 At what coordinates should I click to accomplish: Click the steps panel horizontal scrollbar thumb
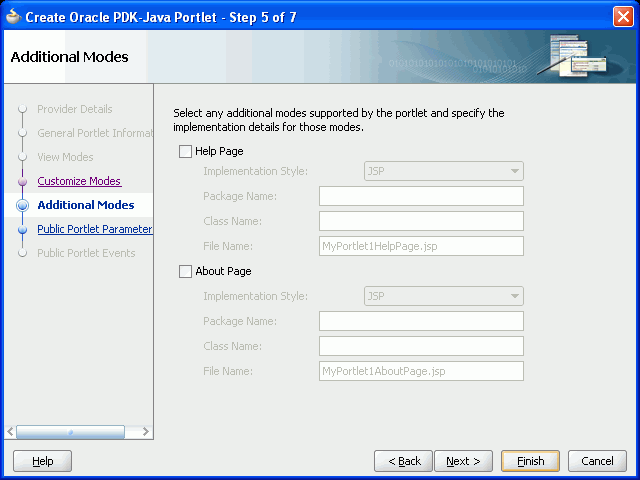(x=70, y=431)
